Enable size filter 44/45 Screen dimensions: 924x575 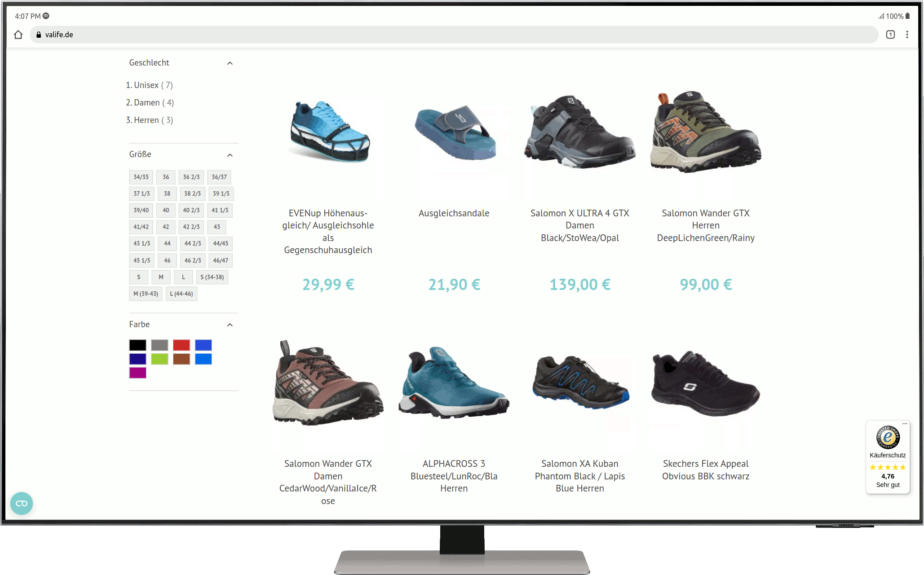(220, 243)
